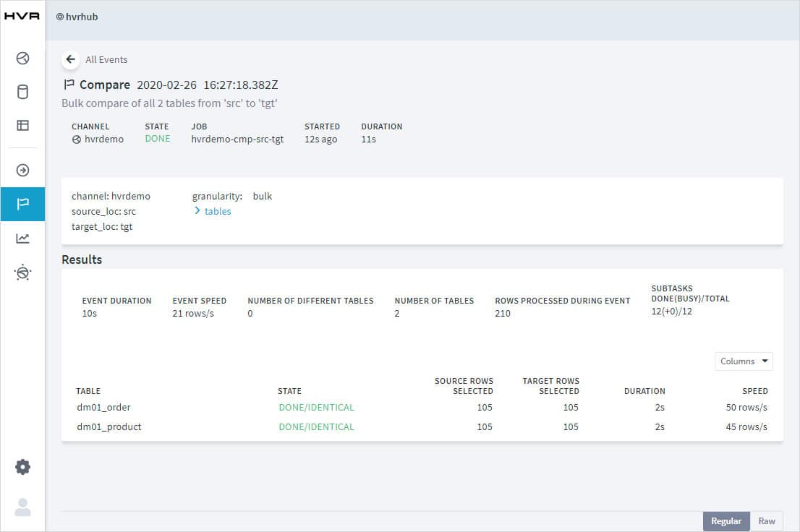Click the target_loc: tgt text
The image size is (800, 532).
tap(102, 226)
